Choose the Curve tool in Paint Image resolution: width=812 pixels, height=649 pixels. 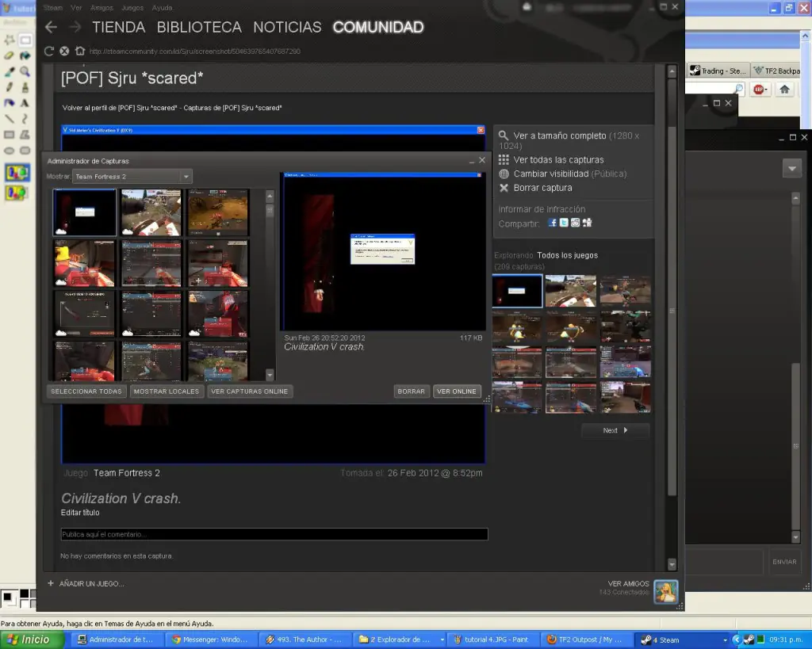[25, 119]
